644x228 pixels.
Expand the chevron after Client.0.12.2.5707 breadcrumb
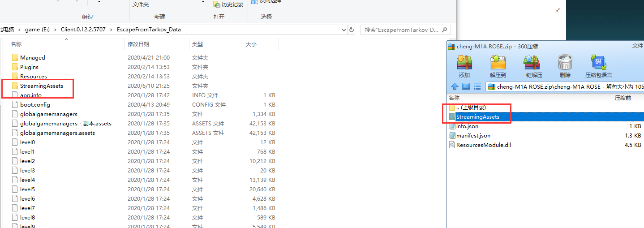[x=112, y=30]
